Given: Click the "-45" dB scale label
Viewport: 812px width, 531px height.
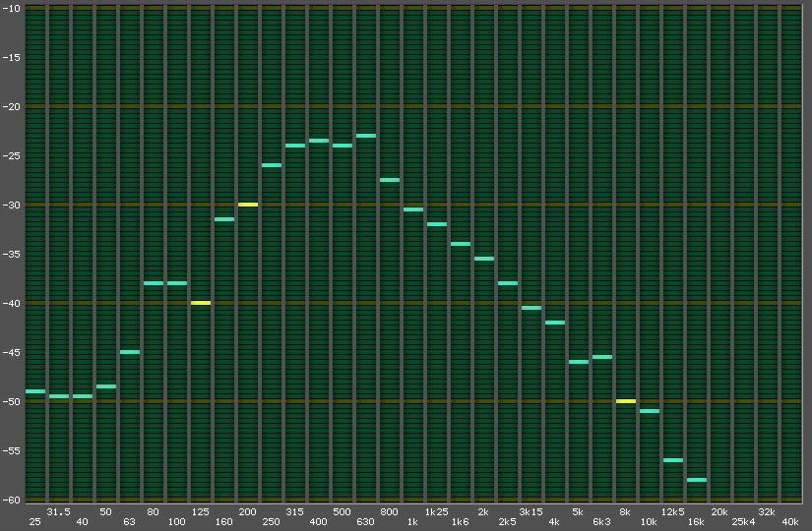Looking at the screenshot, I should click(12, 352).
